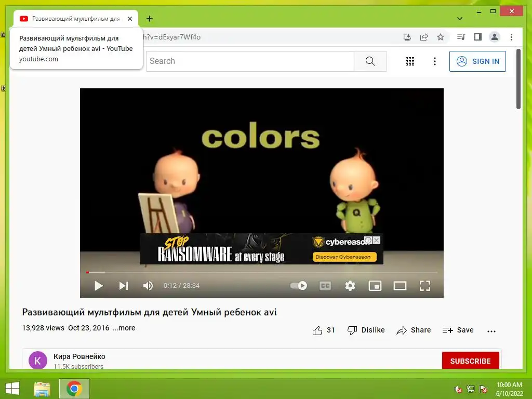This screenshot has height=399, width=532.
Task: Open Chrome three-dot menu
Action: coord(511,37)
